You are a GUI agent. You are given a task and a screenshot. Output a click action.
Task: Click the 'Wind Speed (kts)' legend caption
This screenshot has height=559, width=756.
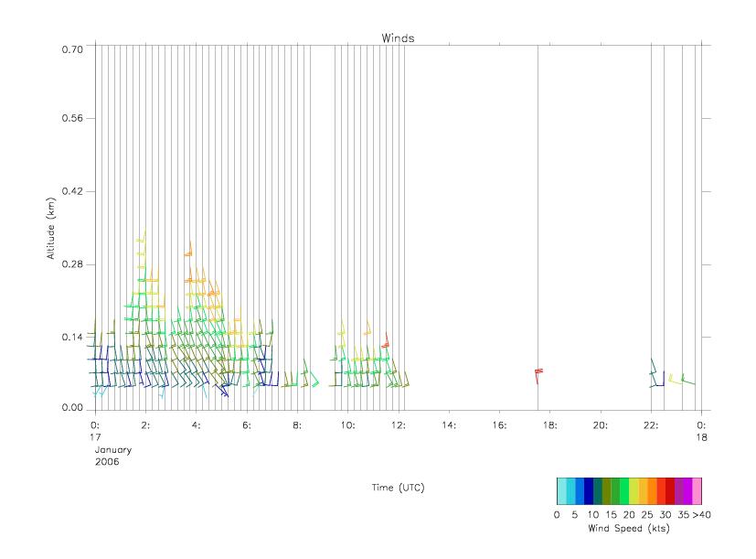(x=629, y=528)
